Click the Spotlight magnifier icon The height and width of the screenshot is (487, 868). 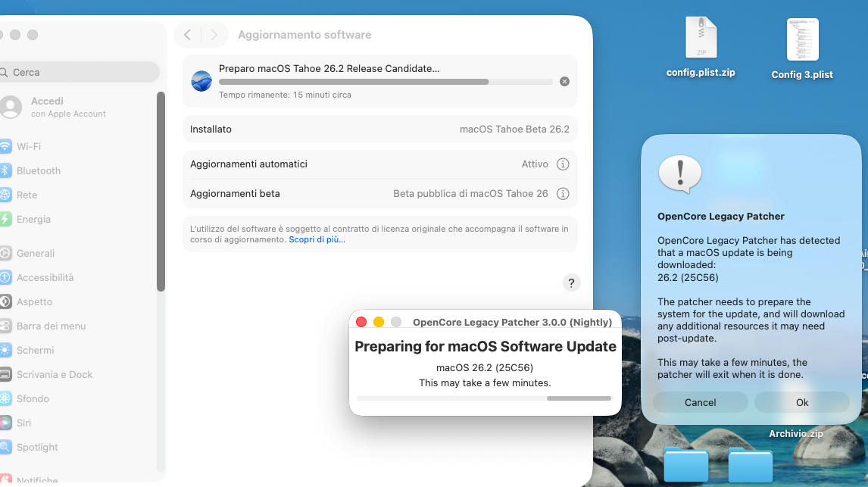(5, 447)
